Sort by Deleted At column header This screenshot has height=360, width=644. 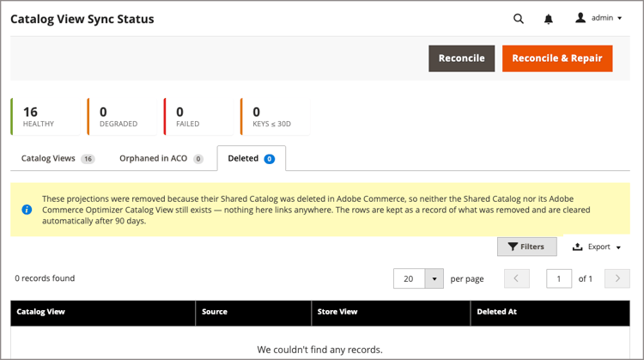click(550, 313)
